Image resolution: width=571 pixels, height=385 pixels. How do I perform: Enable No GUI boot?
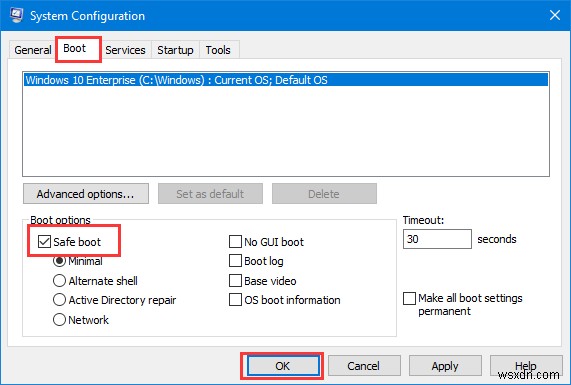click(235, 241)
